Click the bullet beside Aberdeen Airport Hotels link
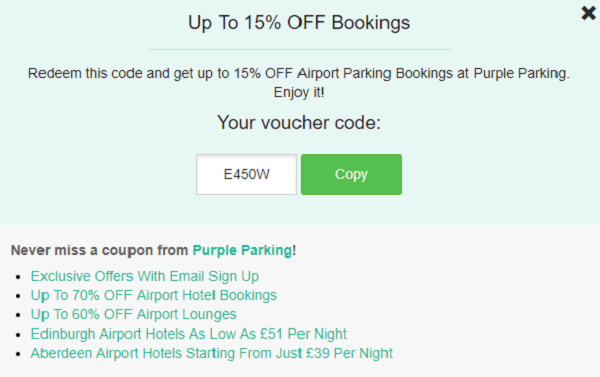Image resolution: width=600 pixels, height=377 pixels. pyautogui.click(x=18, y=354)
